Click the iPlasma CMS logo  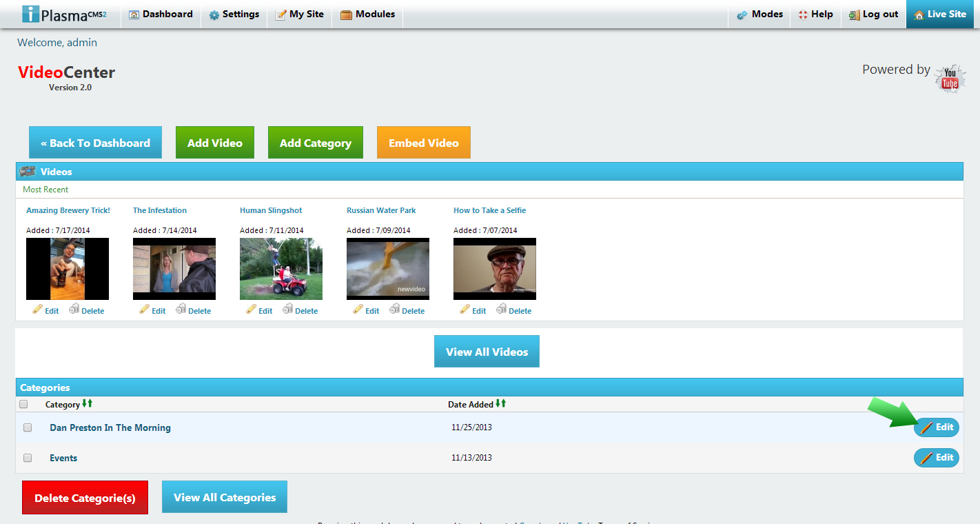point(65,14)
